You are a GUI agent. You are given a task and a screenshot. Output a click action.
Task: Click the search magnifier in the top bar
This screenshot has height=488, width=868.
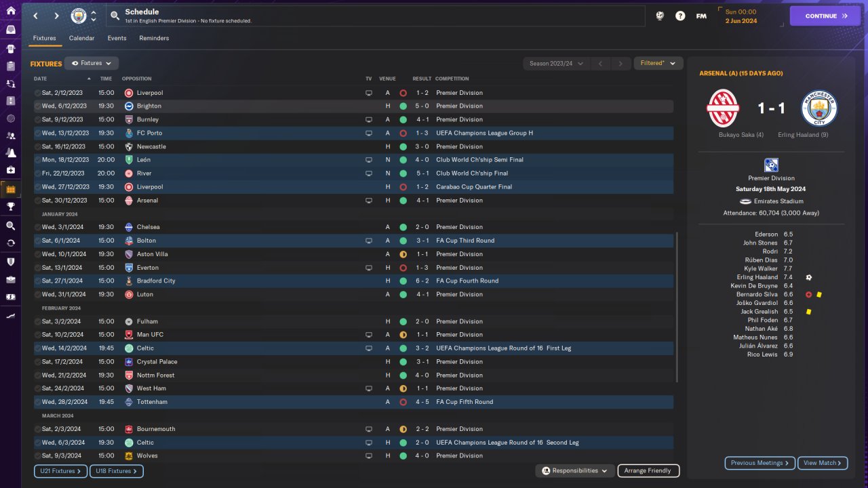pos(115,16)
